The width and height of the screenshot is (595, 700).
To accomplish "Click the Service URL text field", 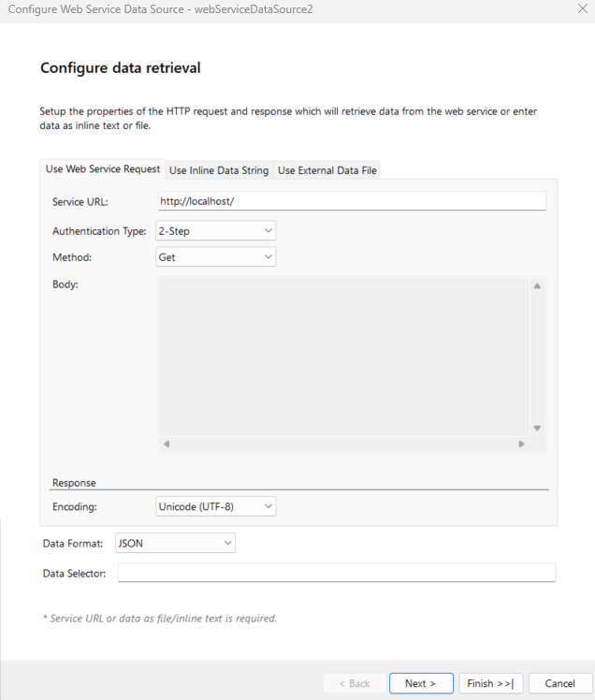I will tap(351, 201).
